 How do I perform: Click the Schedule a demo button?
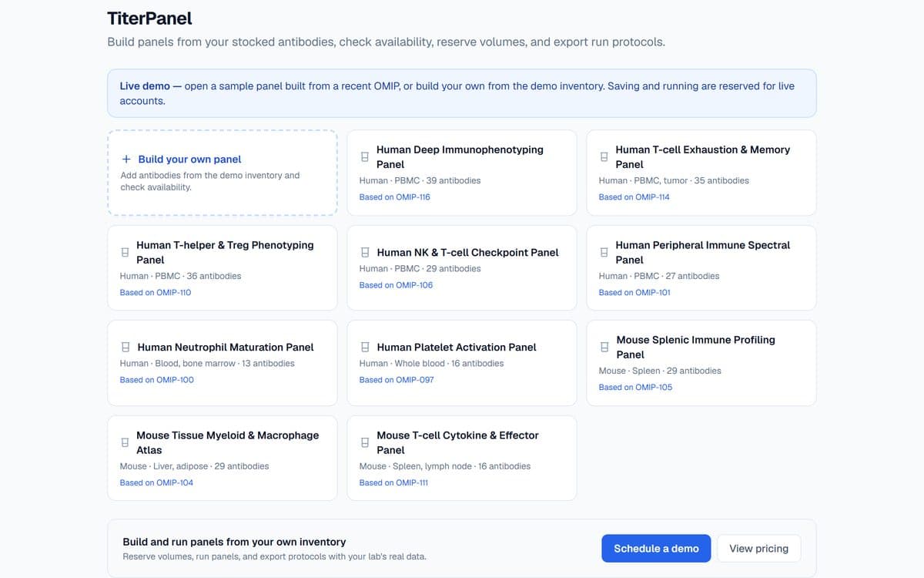[x=656, y=549]
